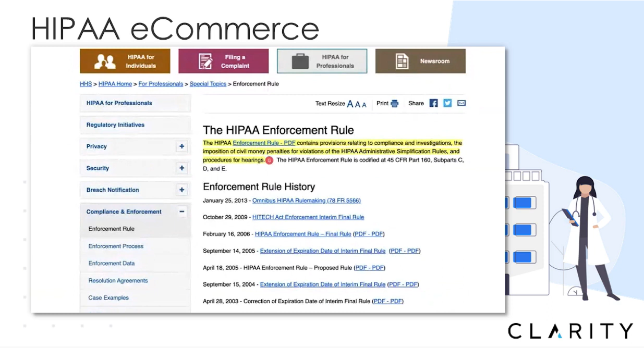Click the people icon on HIPAA for Individuals
644x348 pixels.
105,61
